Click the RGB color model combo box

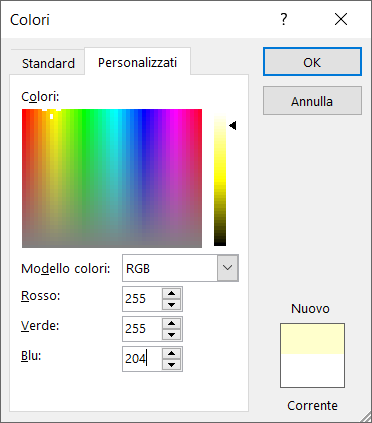click(x=180, y=268)
